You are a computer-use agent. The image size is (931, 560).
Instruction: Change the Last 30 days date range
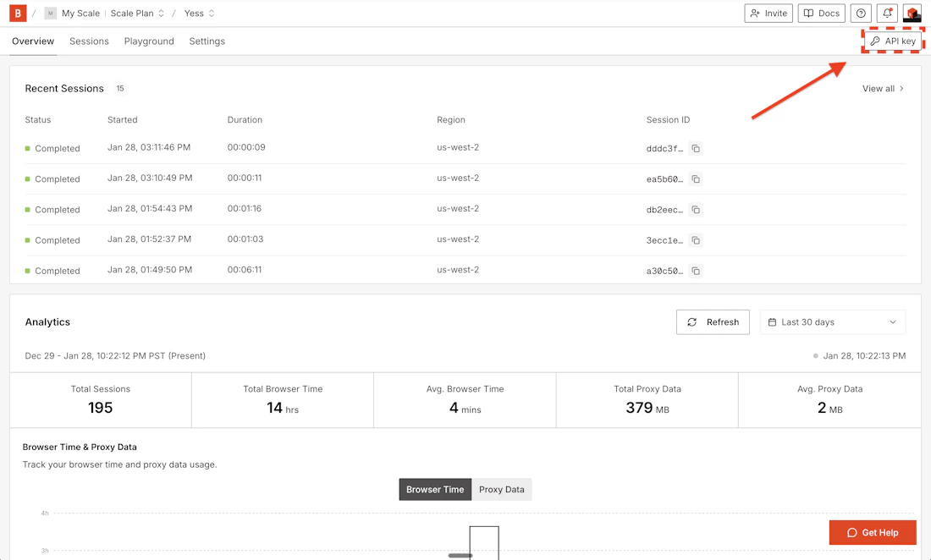[832, 321]
